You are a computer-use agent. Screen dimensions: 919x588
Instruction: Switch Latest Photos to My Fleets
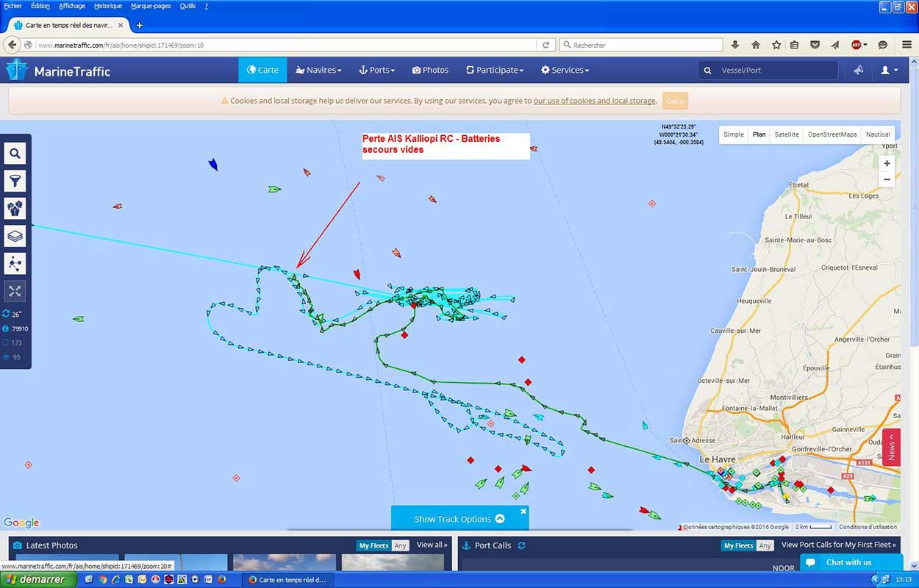click(x=373, y=545)
